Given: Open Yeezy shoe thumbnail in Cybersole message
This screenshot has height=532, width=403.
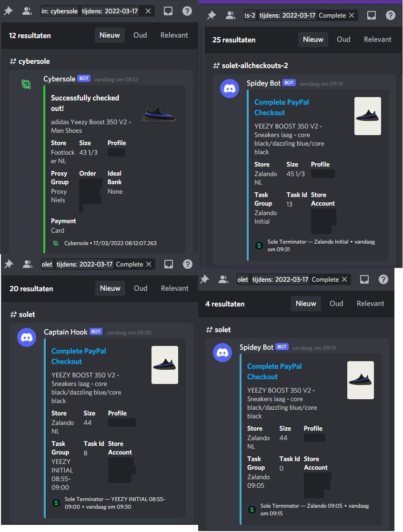Looking at the screenshot, I should coord(158,115).
